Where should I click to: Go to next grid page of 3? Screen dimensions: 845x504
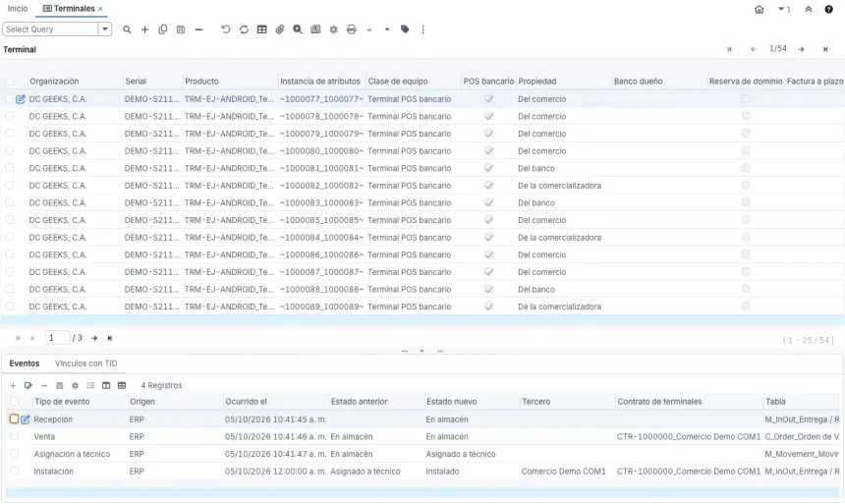coord(94,338)
